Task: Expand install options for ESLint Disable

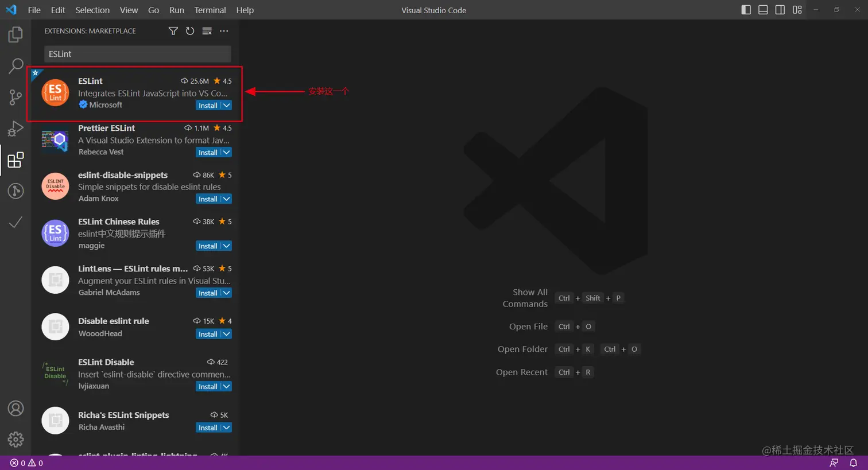Action: coord(227,387)
